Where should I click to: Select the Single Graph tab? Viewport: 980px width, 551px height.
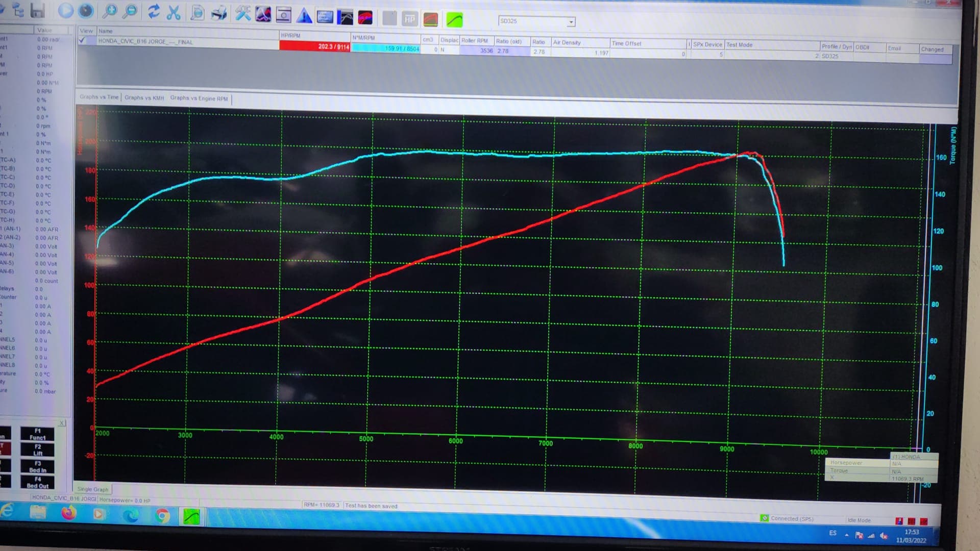coord(93,489)
